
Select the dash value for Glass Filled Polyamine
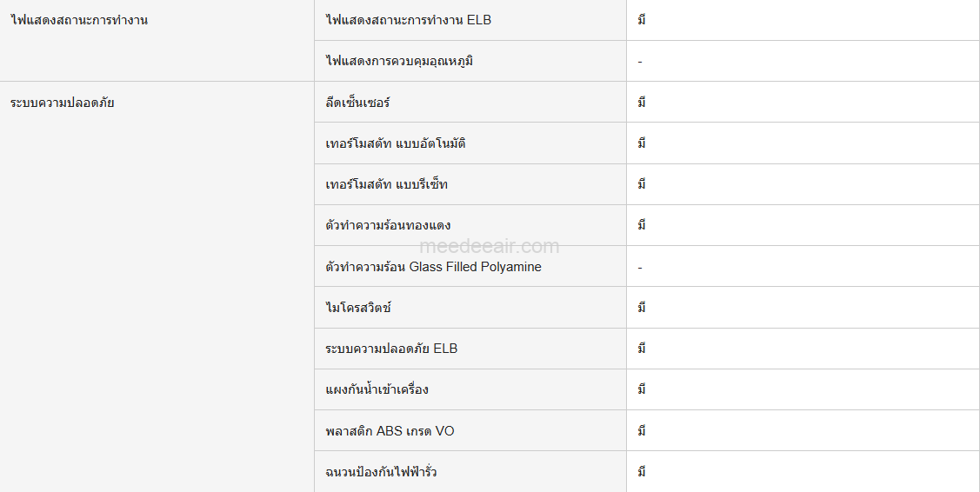pos(640,267)
